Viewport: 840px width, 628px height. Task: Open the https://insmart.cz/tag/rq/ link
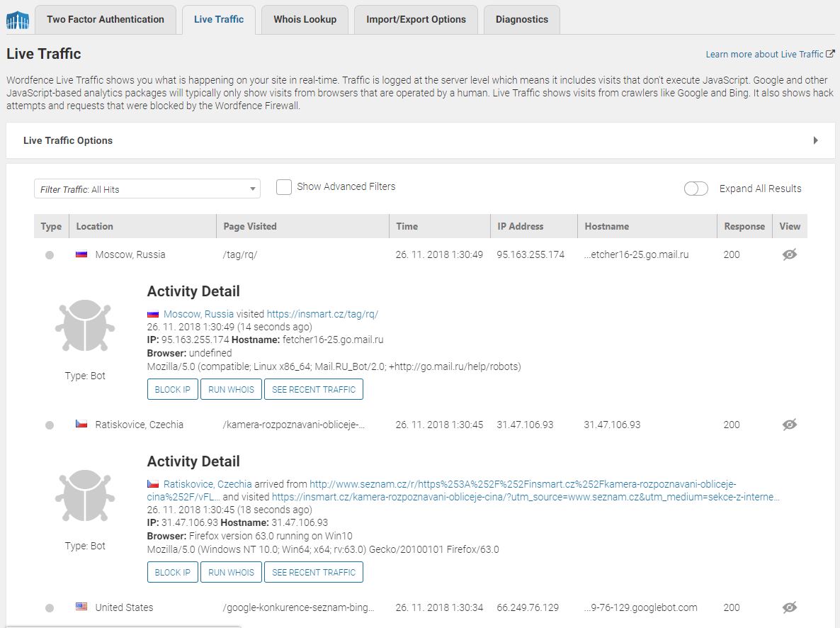[x=322, y=314]
